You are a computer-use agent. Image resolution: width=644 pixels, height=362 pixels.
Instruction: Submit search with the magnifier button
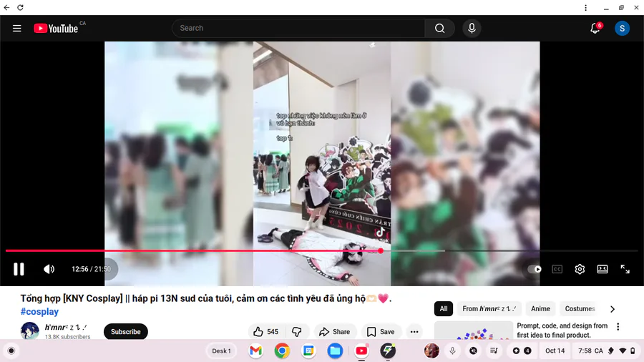[x=439, y=29]
